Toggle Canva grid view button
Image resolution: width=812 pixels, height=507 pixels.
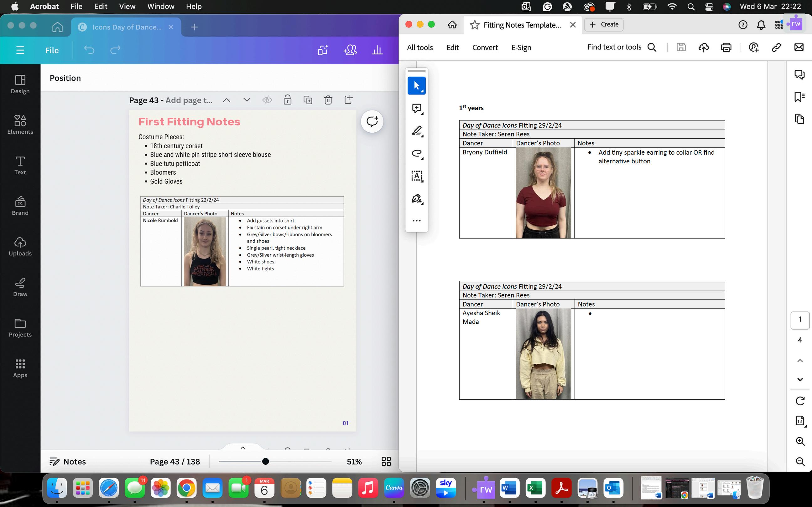(386, 461)
